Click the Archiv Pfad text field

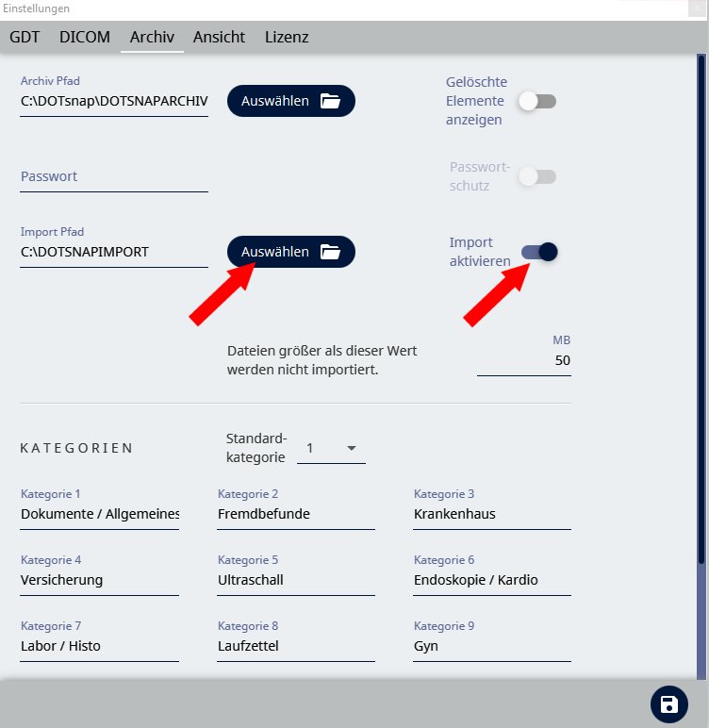[x=113, y=101]
